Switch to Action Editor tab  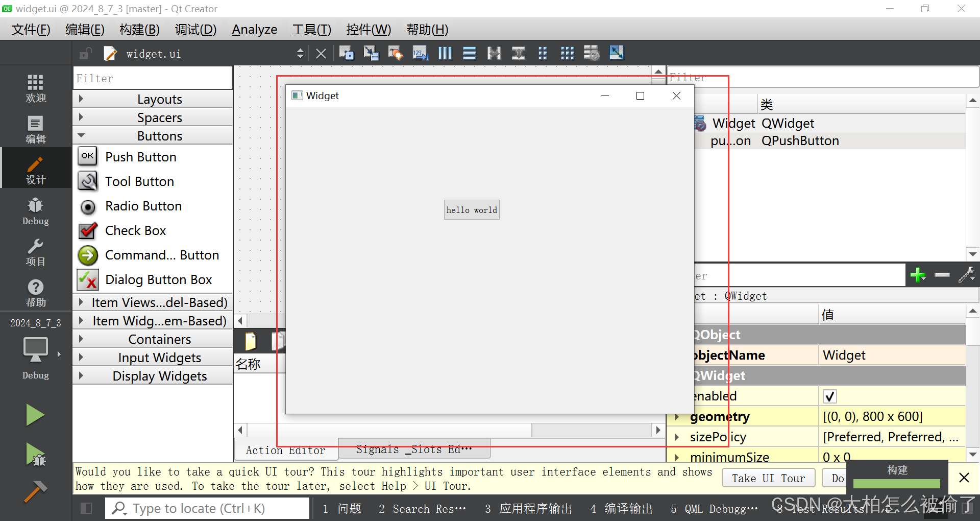pos(286,450)
